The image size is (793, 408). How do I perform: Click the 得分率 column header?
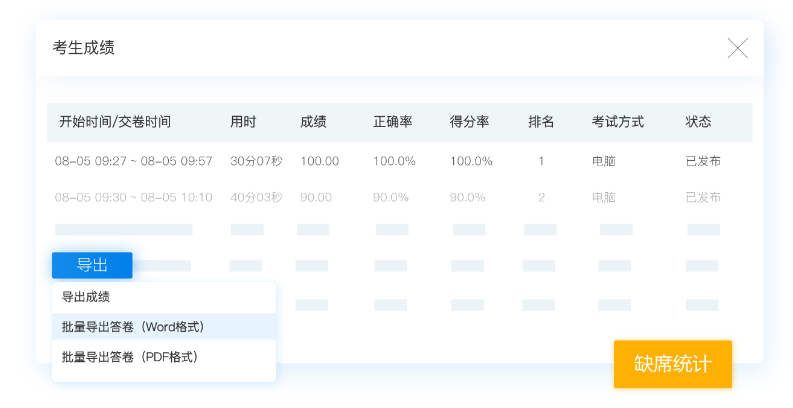[x=469, y=122]
